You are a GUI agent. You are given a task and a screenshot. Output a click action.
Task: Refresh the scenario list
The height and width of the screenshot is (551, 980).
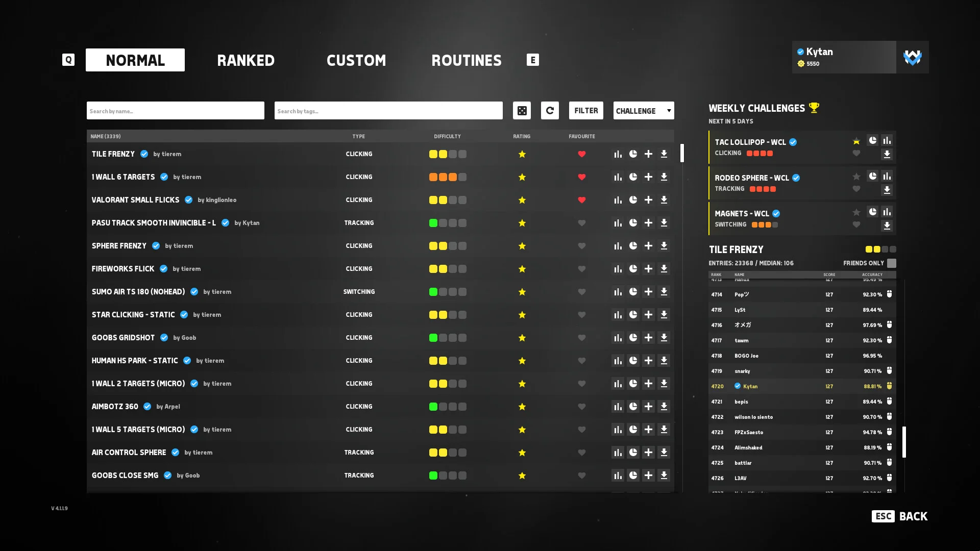(550, 110)
